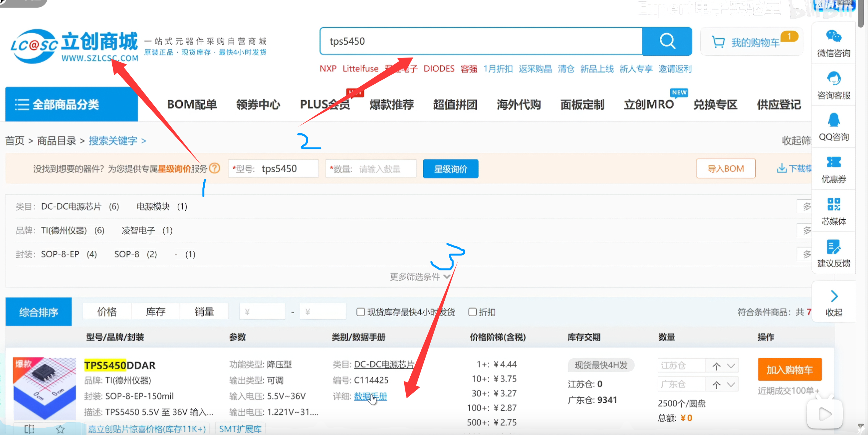This screenshot has width=868, height=435.
Task: Click the star inquiry help question mark
Action: pyautogui.click(x=215, y=168)
